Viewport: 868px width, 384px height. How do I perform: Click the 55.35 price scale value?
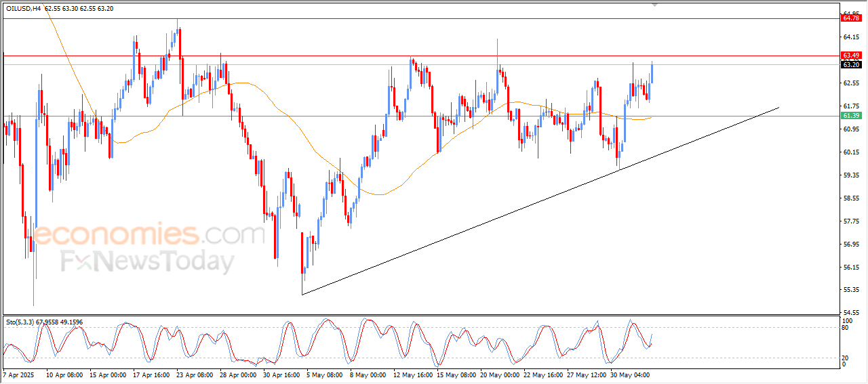[851, 290]
